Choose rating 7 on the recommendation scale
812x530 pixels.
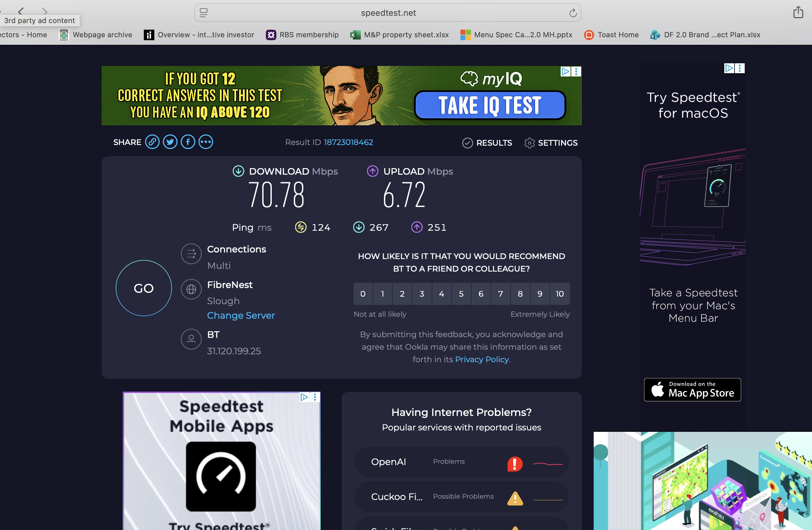pos(501,294)
